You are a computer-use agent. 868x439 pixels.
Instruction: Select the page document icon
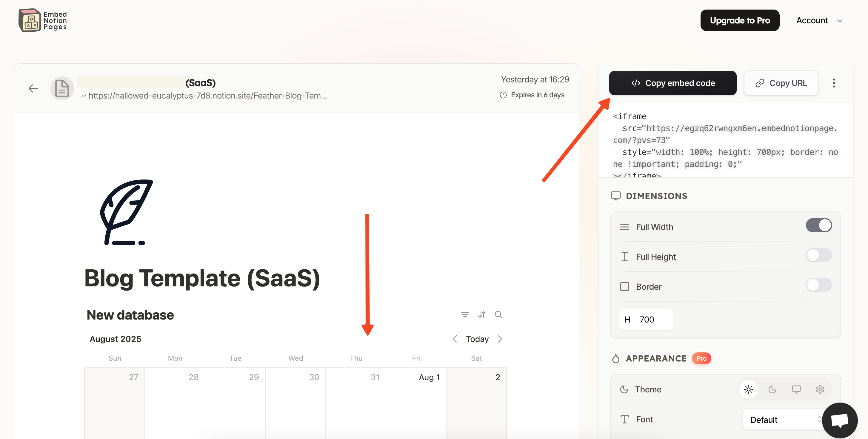[62, 88]
